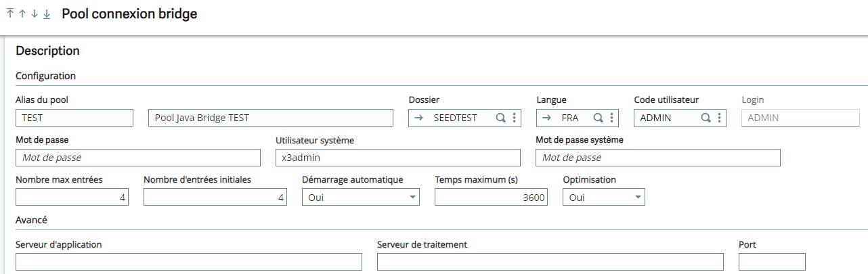
Task: Open Dossier lookup magnifier icon
Action: point(501,118)
